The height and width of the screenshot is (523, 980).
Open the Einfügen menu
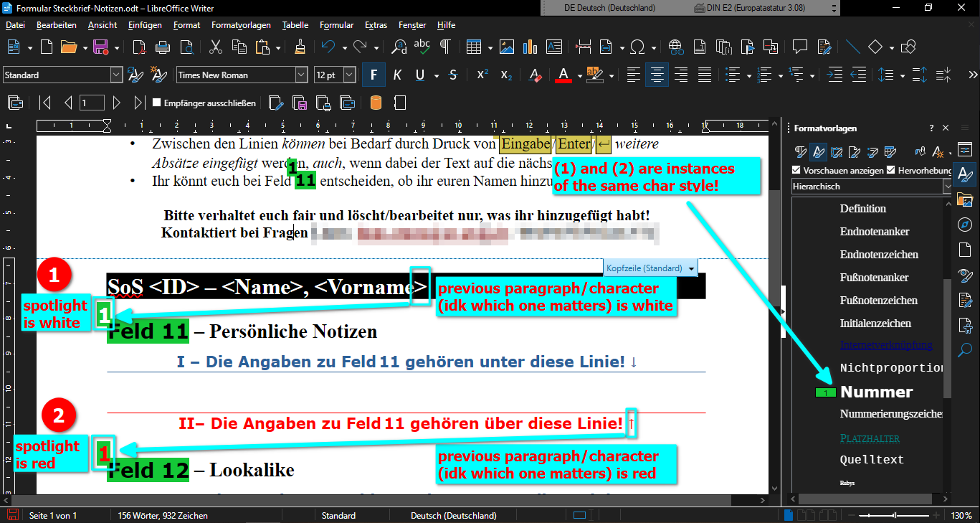pyautogui.click(x=145, y=25)
